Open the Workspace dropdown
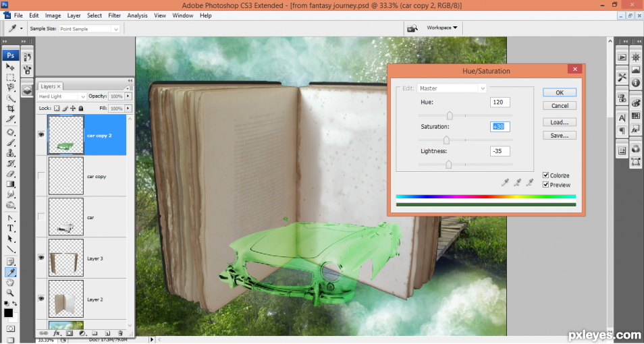Viewport: 644px width, 344px height. (441, 28)
